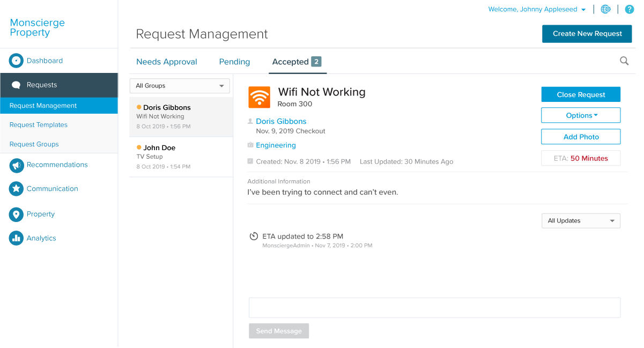Expand the All Updates filter dropdown
The height and width of the screenshot is (348, 644).
(581, 221)
